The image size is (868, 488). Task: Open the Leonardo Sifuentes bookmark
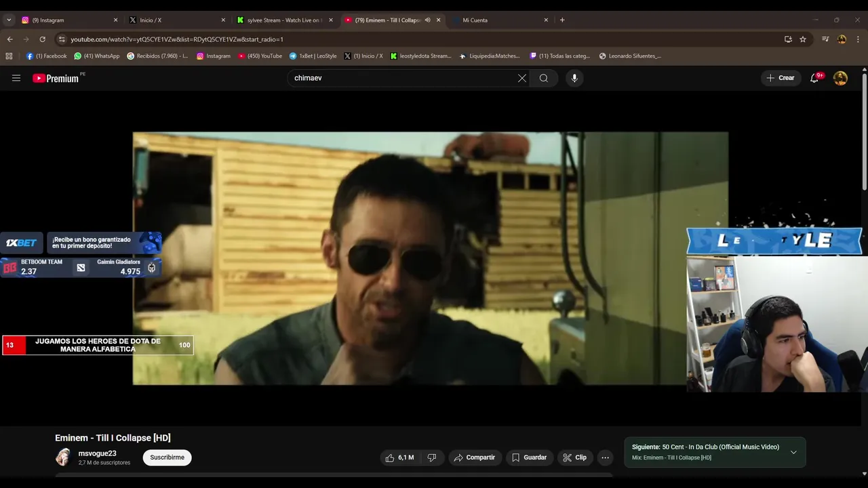(630, 56)
